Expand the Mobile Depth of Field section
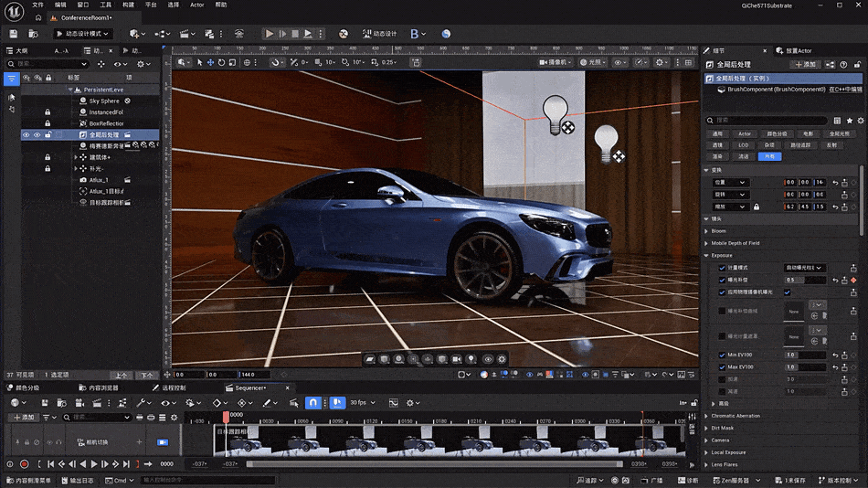The width and height of the screenshot is (868, 488). point(706,243)
